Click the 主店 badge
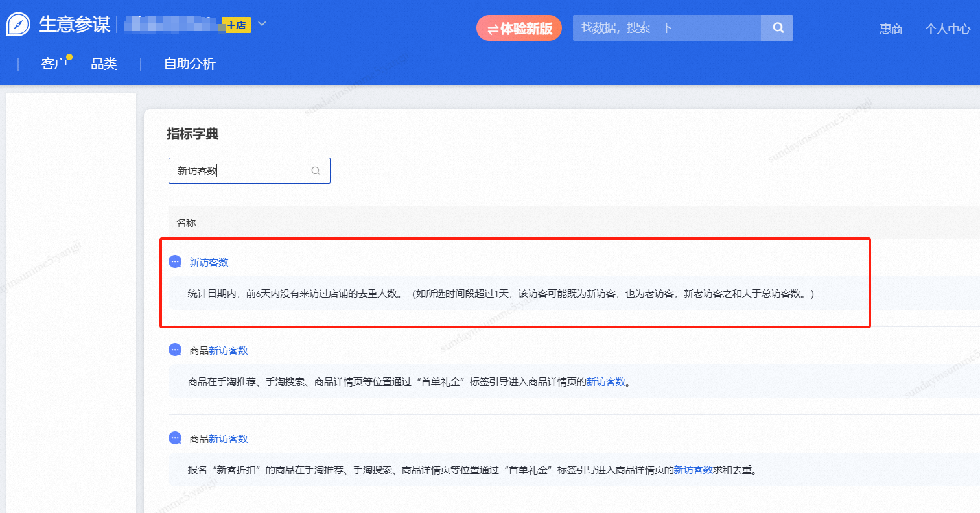The image size is (980, 513). pyautogui.click(x=237, y=25)
